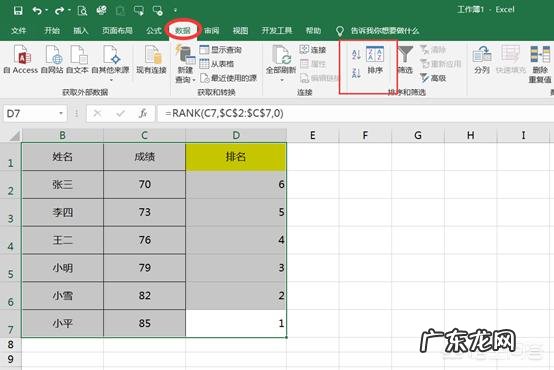Undo the last action
This screenshot has width=554, height=370.
pos(37,11)
